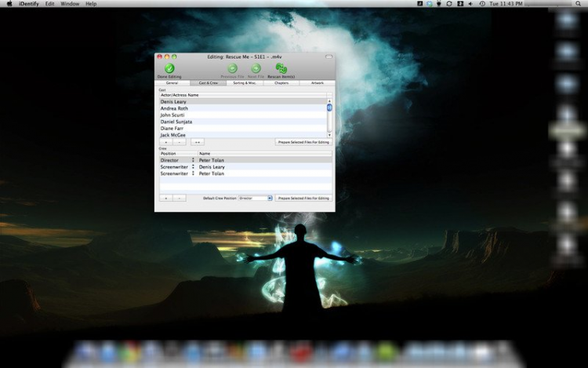The height and width of the screenshot is (368, 588).
Task: Go to Previous File arrow icon
Action: coord(233,68)
